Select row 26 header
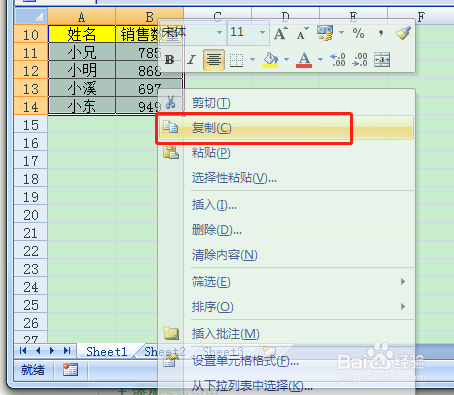 point(31,323)
